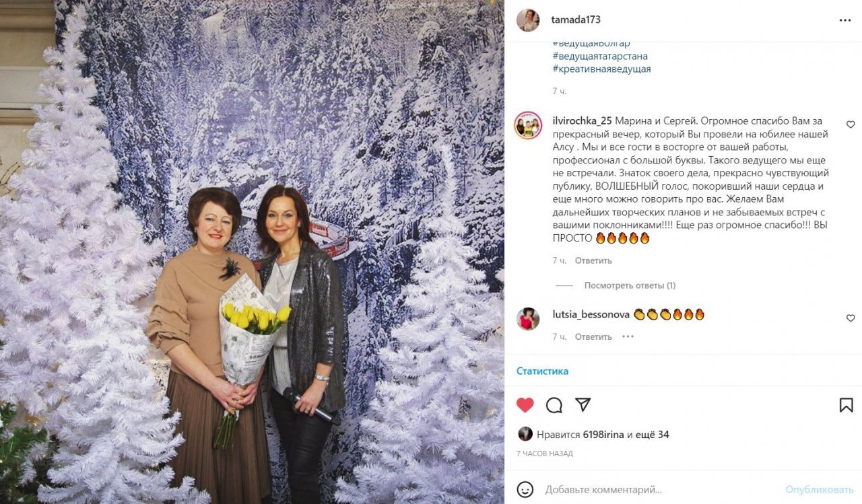Open hashtag #креативнаяведущая
The image size is (862, 504).
coord(601,69)
